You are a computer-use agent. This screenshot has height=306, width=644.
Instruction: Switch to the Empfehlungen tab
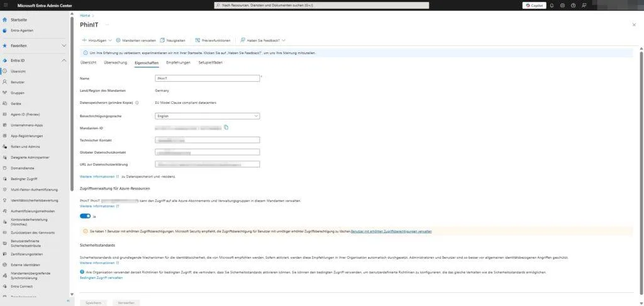pos(178,63)
